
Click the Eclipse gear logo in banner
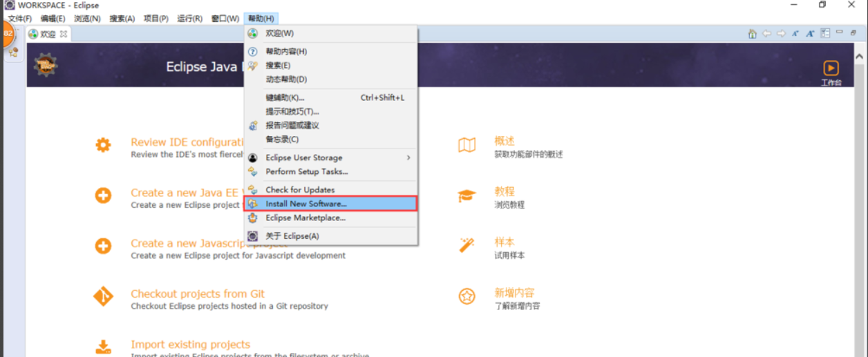[46, 65]
